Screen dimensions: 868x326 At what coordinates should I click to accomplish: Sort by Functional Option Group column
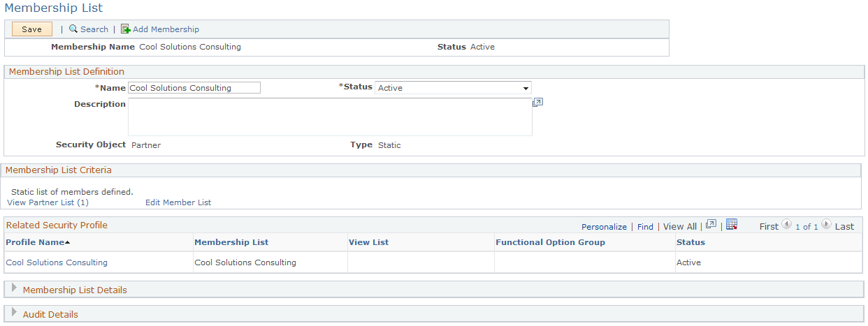tap(550, 242)
